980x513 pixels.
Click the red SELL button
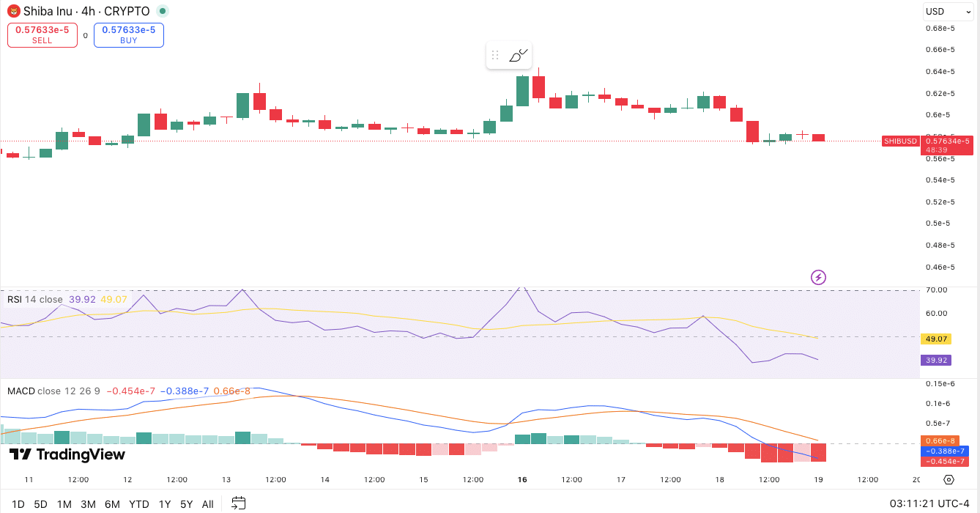(42, 34)
